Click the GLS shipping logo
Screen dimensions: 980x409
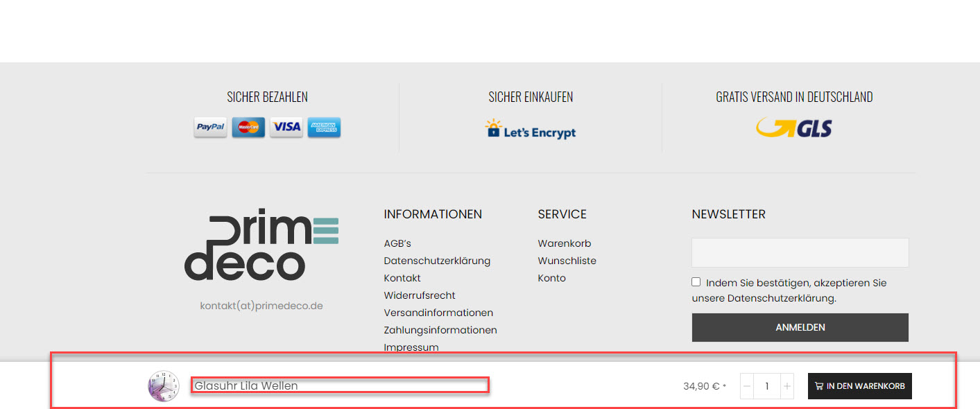[x=794, y=128]
